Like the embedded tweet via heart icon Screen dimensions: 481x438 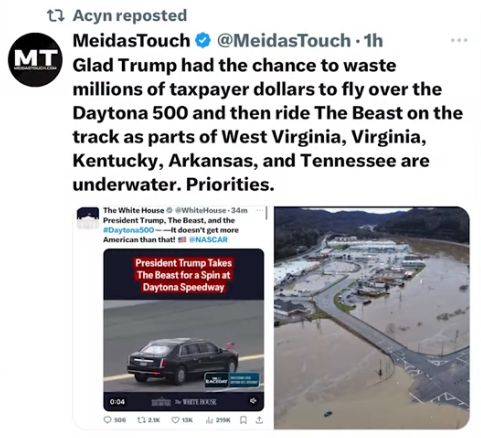(175, 420)
